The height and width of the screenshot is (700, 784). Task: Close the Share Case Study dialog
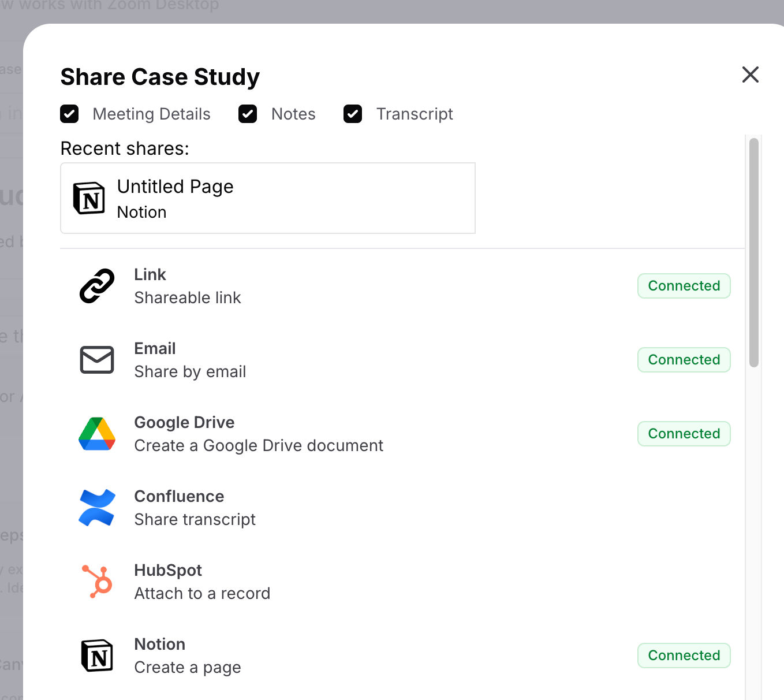[x=750, y=75]
